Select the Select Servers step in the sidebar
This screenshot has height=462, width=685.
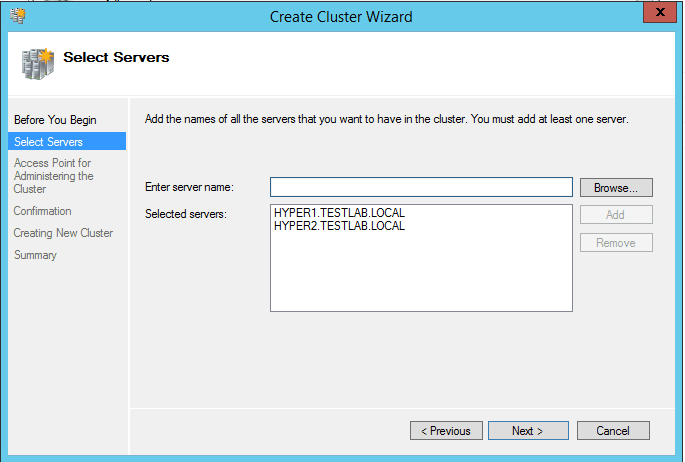coord(67,141)
